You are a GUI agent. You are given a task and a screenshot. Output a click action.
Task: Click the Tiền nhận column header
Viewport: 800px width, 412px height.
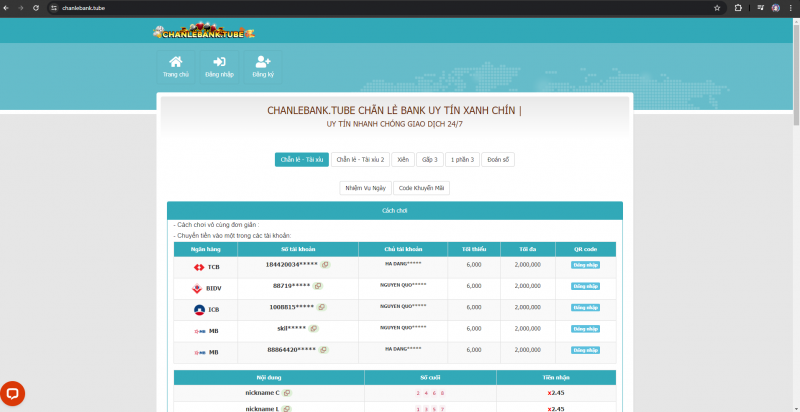pos(556,378)
